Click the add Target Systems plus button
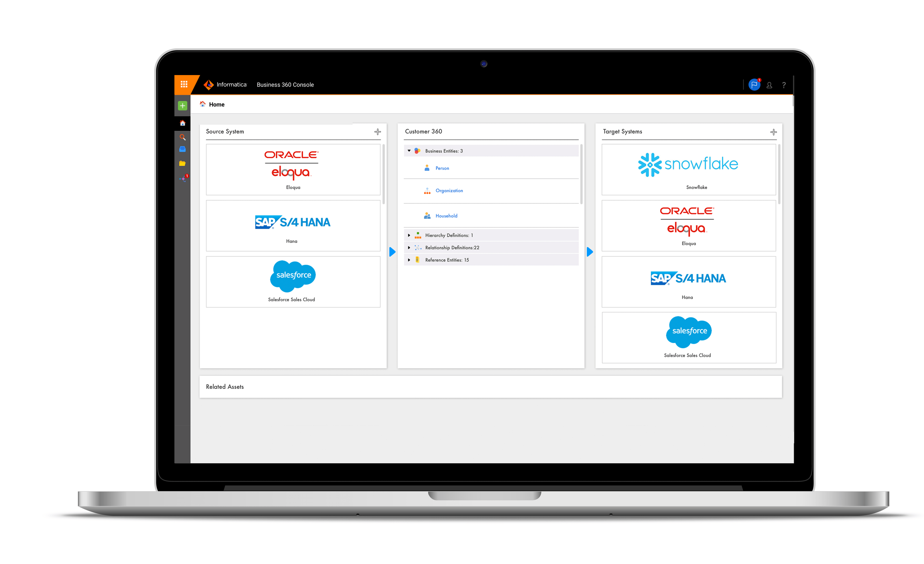 (774, 131)
